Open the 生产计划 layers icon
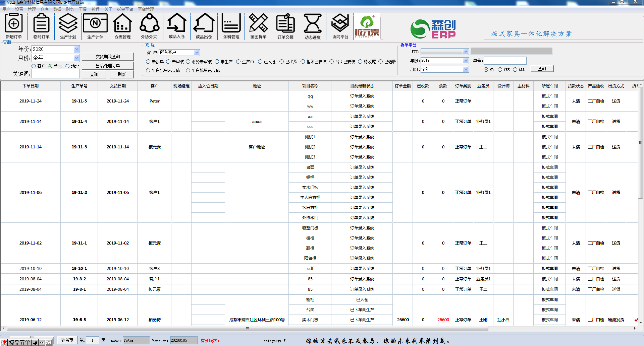This screenshot has height=346, width=644. (68, 26)
